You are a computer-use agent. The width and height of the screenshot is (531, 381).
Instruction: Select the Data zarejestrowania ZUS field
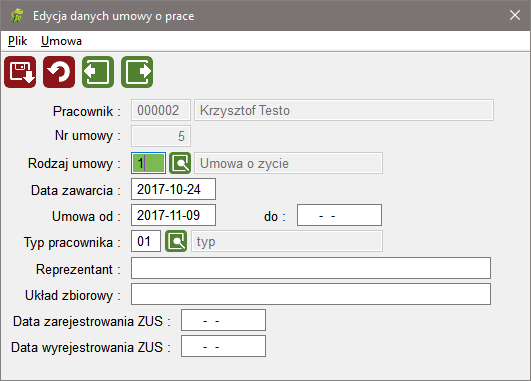tap(224, 320)
